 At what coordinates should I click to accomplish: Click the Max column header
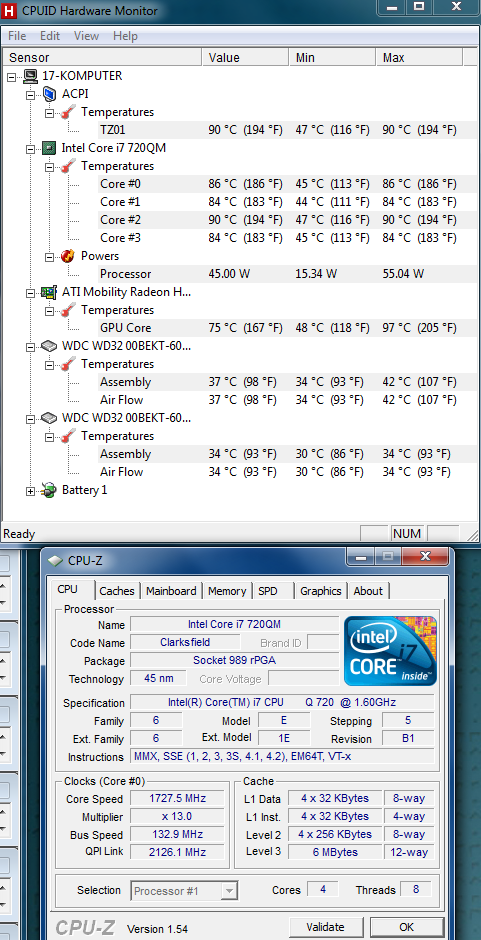[x=420, y=58]
